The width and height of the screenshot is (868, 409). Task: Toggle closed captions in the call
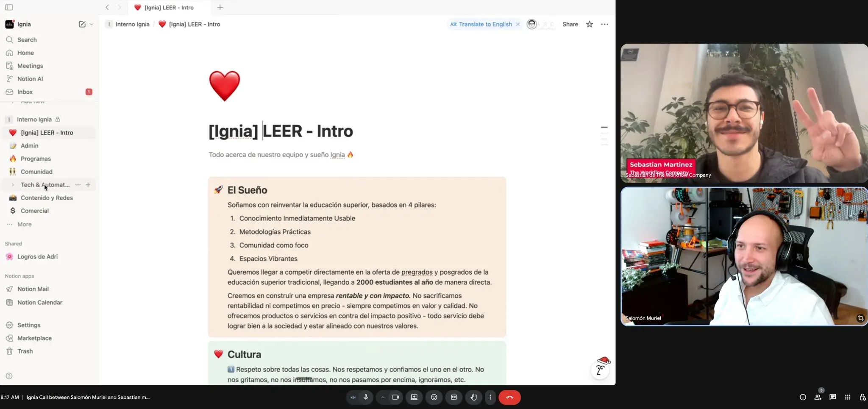coord(454,397)
